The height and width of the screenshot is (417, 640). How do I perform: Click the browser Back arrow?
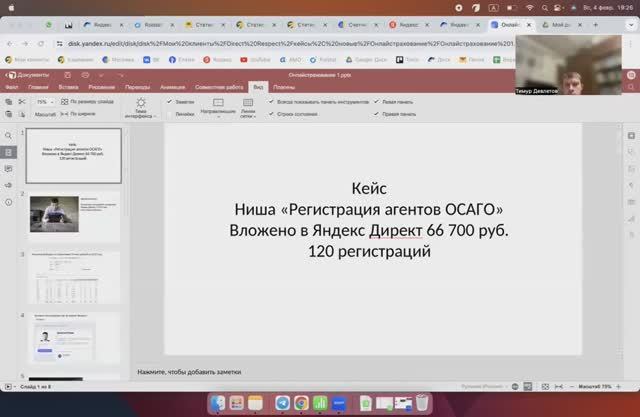pos(9,43)
